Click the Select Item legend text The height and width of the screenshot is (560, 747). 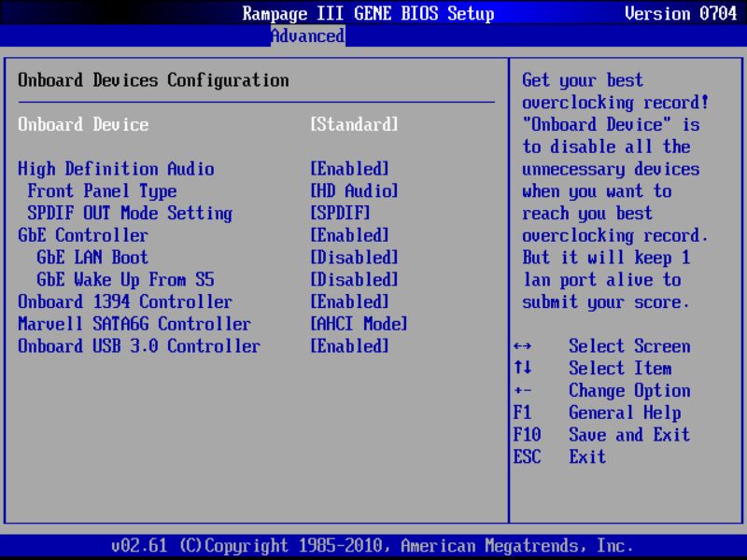[x=620, y=368]
